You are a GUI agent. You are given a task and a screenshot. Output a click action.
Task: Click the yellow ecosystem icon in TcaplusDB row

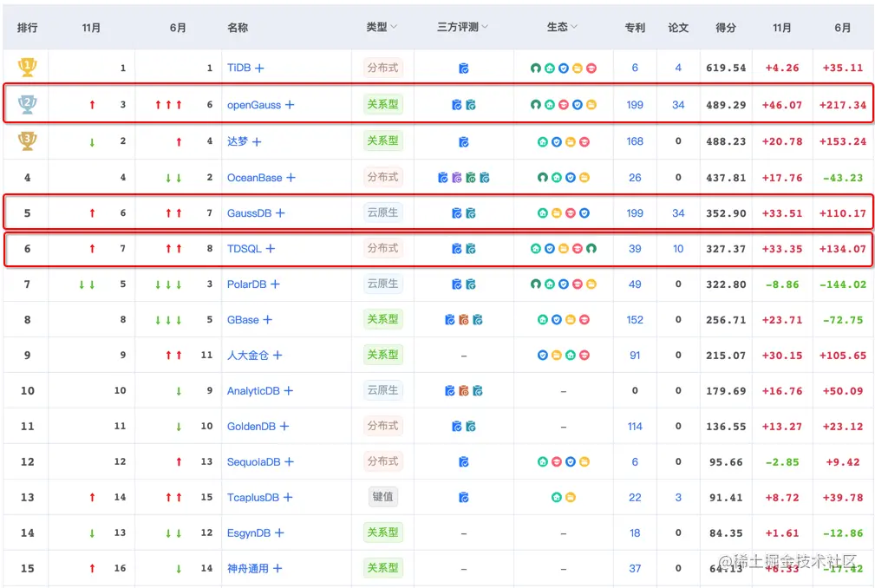571,497
